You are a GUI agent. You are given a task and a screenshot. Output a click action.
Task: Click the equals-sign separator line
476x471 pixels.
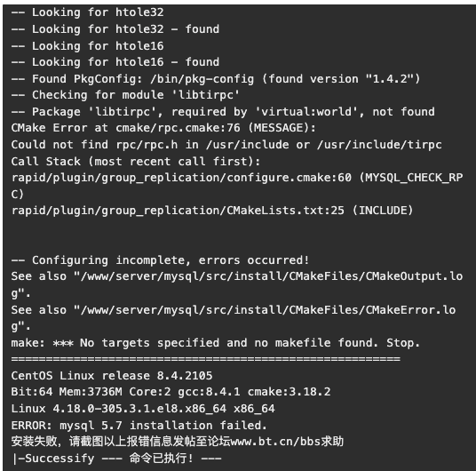pyautogui.click(x=205, y=359)
